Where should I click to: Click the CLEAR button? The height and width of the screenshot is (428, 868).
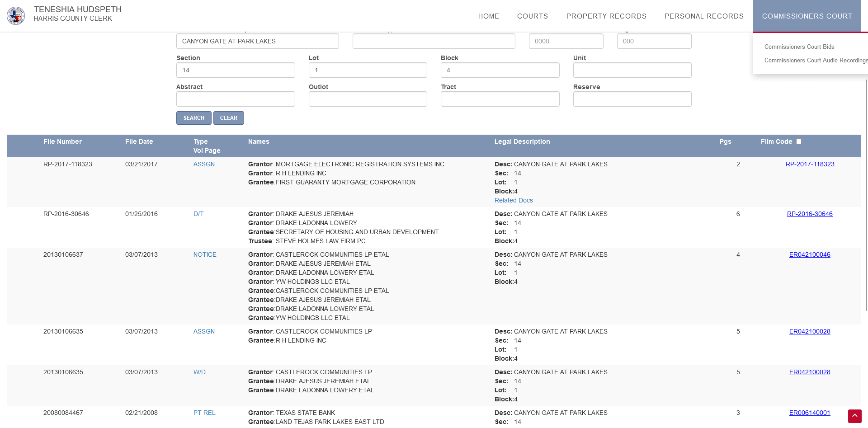229,118
